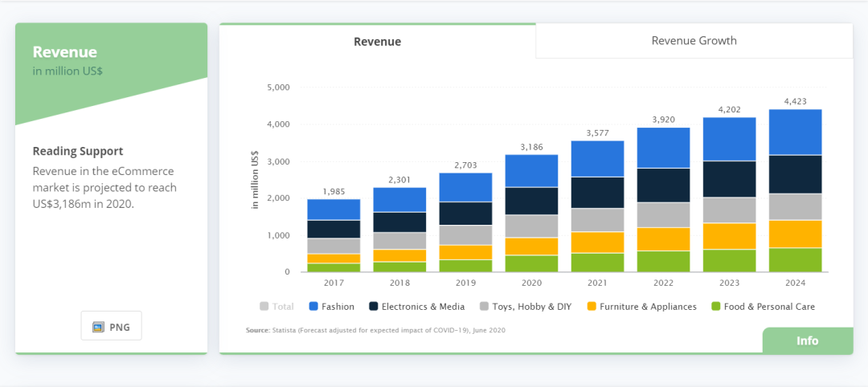Screen dimensions: 868x387
Task: Click the 3,186 total label
Action: (x=531, y=146)
